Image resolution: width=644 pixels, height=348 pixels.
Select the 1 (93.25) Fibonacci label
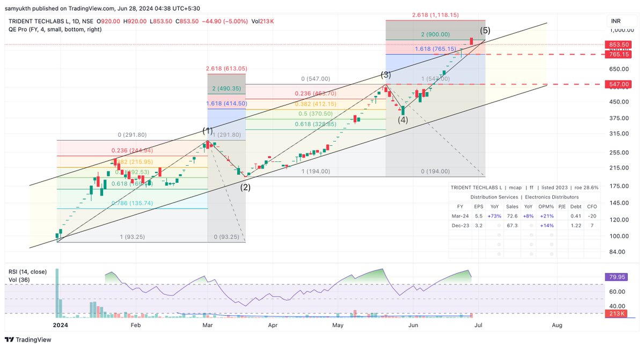(132, 236)
